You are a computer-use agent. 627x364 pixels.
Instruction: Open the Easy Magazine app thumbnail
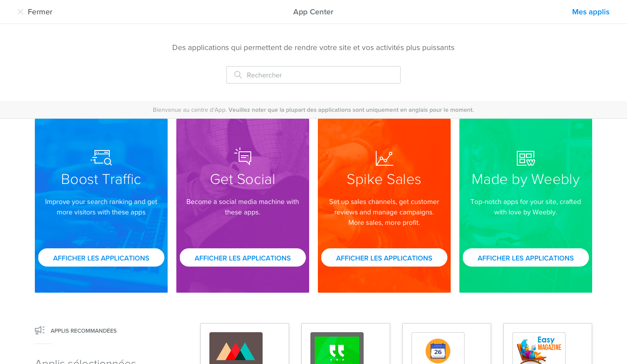[x=539, y=348]
